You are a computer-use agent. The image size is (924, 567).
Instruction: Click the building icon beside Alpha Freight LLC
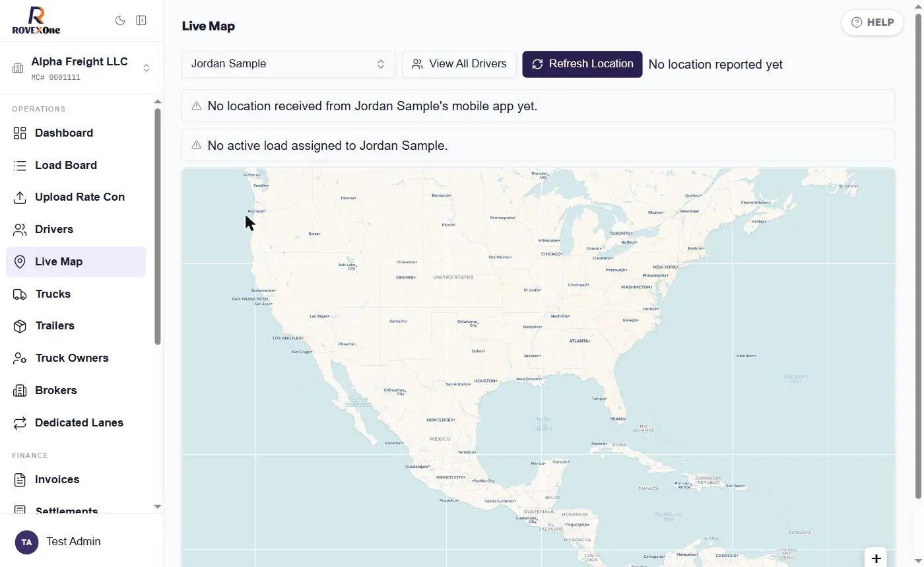tap(18, 68)
